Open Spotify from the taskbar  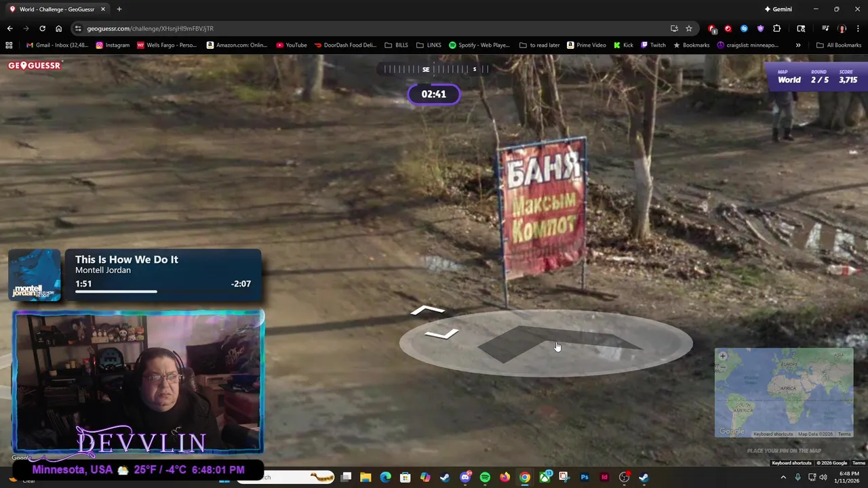click(x=485, y=477)
